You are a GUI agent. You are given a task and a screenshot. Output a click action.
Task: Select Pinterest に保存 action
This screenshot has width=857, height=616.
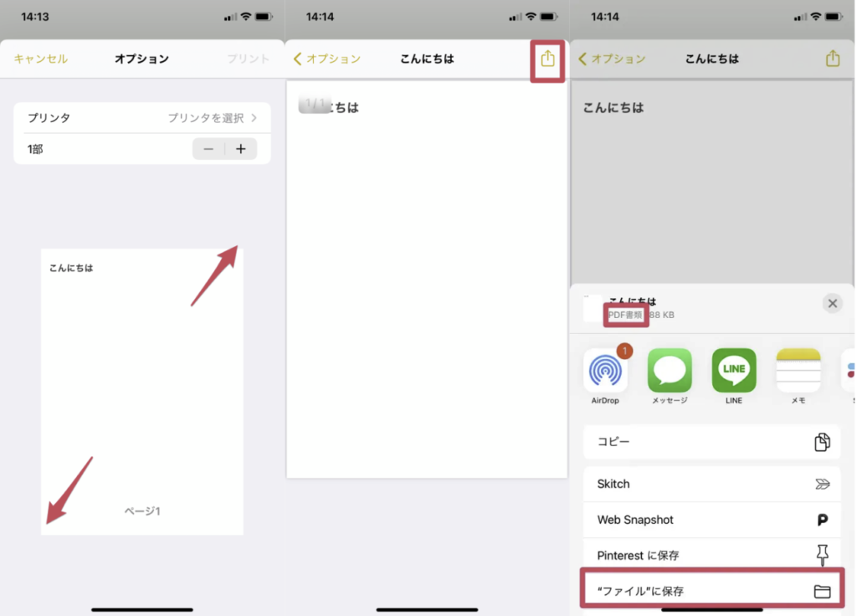[x=711, y=556]
